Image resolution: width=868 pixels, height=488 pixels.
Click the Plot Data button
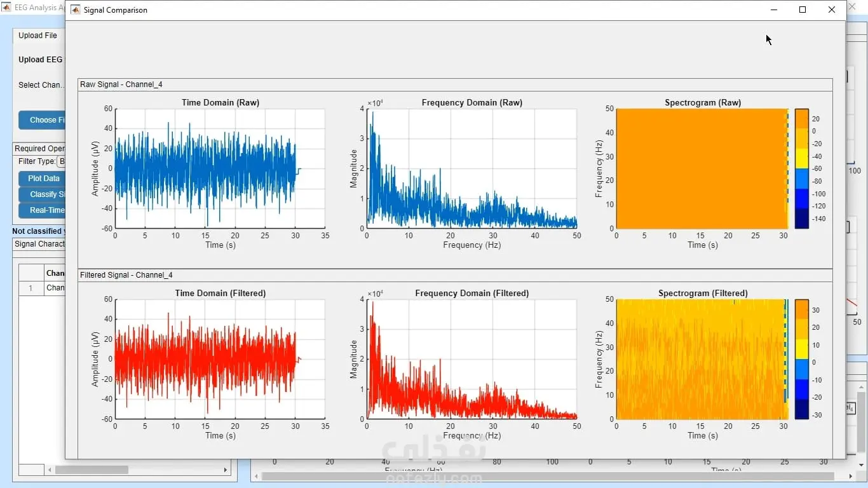click(43, 179)
